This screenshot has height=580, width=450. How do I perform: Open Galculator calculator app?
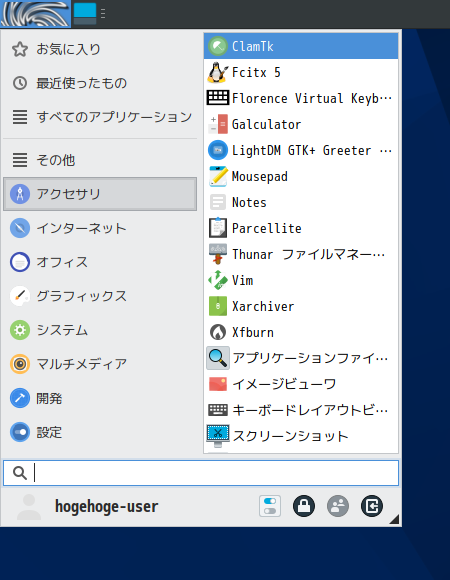tap(301, 124)
